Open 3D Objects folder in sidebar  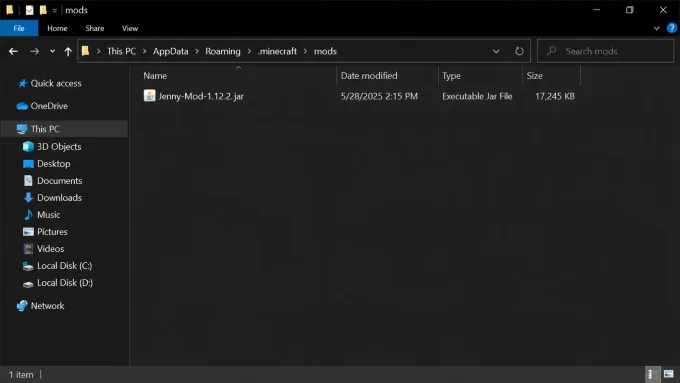tap(59, 147)
